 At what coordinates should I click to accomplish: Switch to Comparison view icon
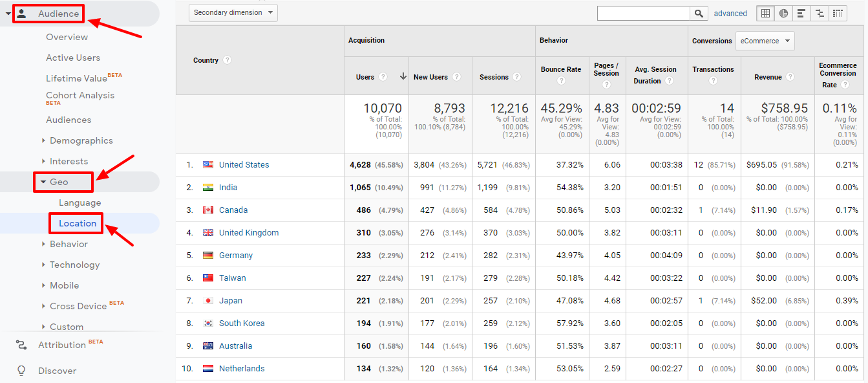(x=820, y=13)
